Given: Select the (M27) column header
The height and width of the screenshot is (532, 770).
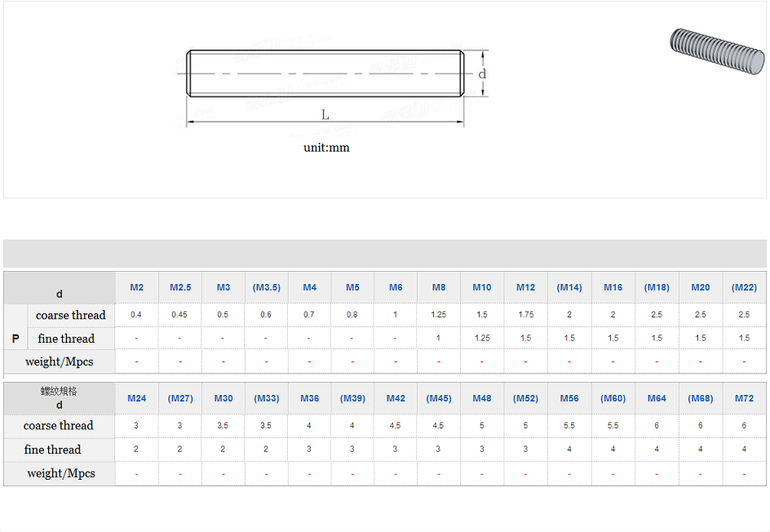Looking at the screenshot, I should point(180,398).
